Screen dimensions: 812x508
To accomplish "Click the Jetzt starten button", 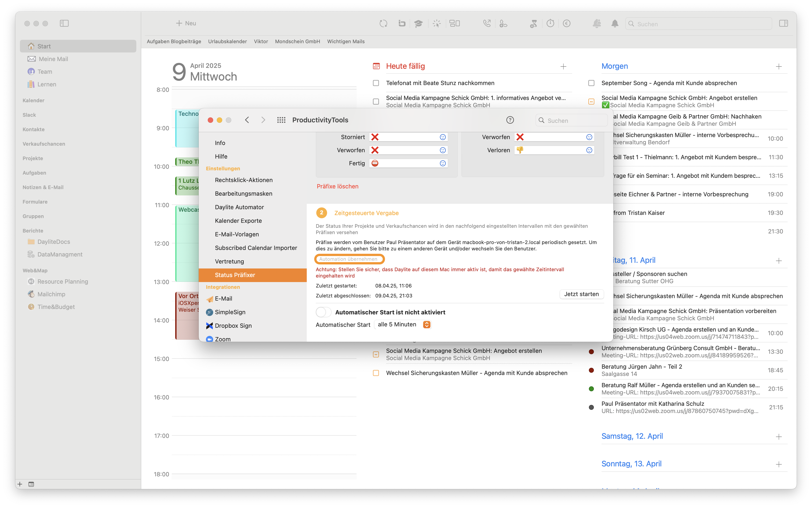I will pyautogui.click(x=581, y=294).
